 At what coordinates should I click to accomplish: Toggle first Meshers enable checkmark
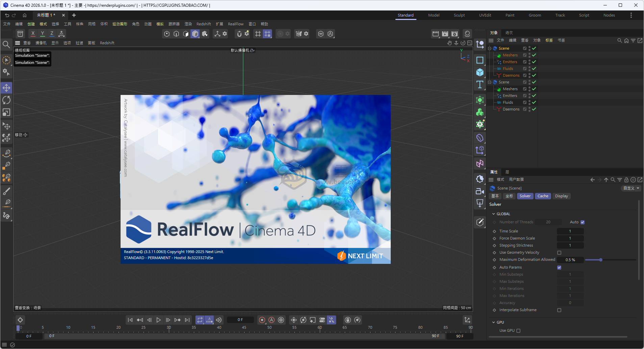tap(534, 55)
